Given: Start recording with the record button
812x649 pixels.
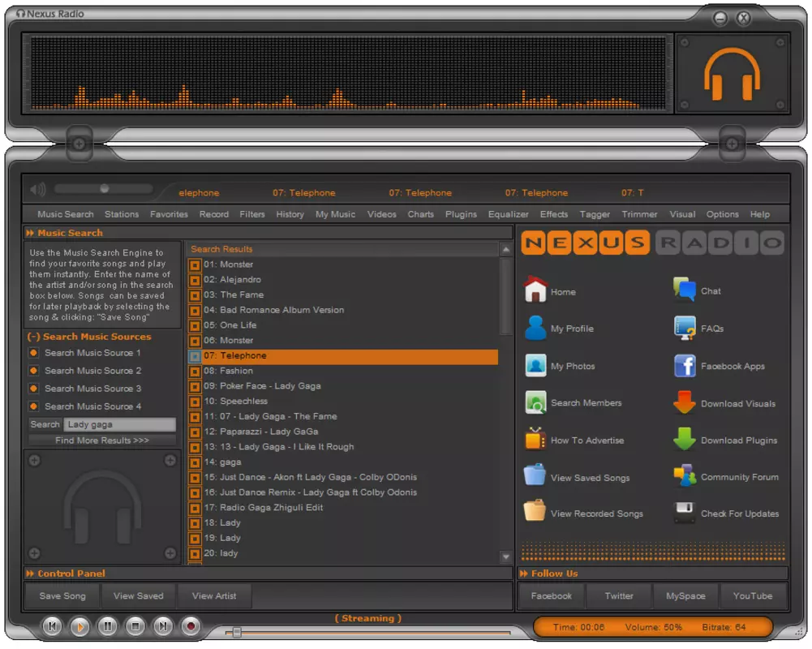Looking at the screenshot, I should pos(191,626).
